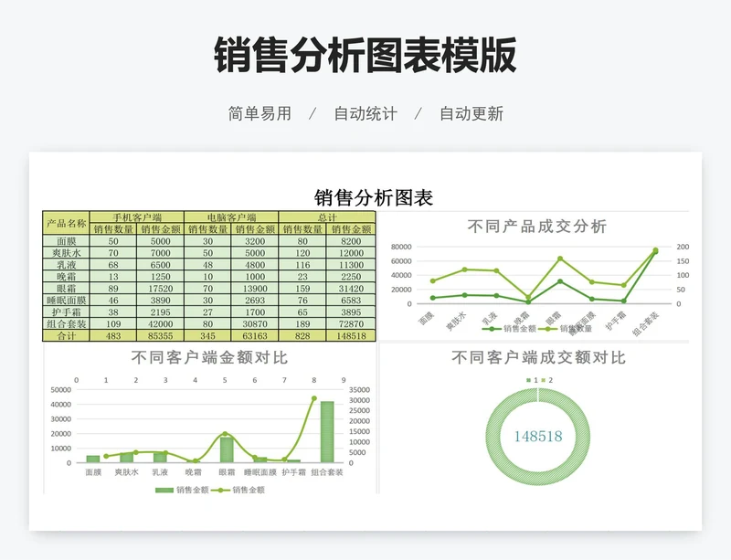Click the 50000 left-axis label in the bar chart

click(60, 390)
